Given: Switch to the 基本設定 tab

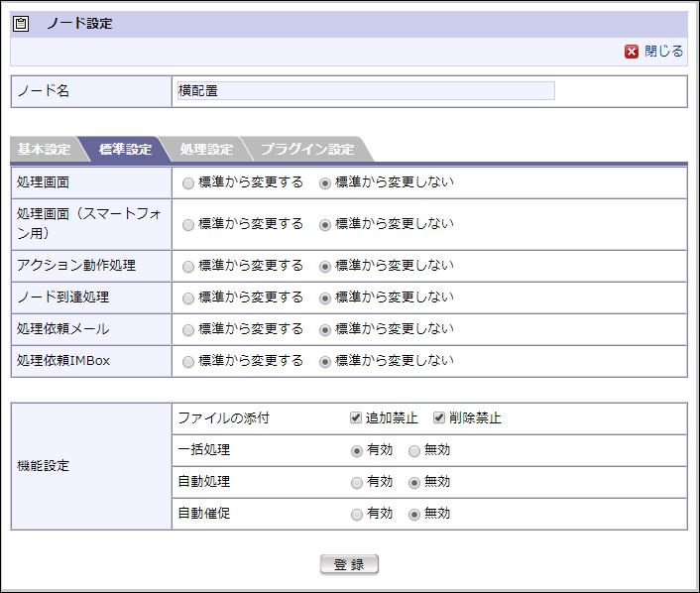Looking at the screenshot, I should pos(44,149).
